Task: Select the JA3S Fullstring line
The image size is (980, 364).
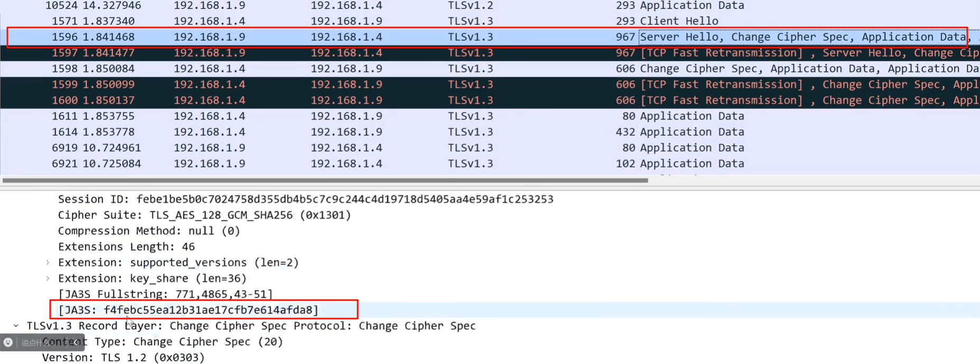Action: [x=165, y=294]
